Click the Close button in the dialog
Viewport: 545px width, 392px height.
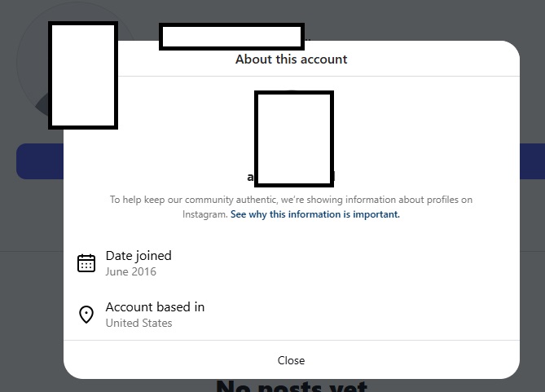pyautogui.click(x=292, y=360)
